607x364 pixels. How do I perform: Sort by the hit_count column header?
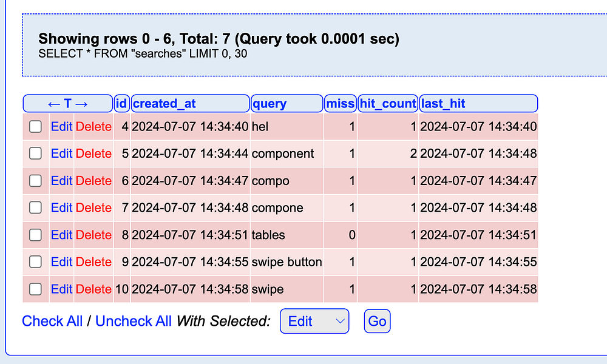[388, 104]
